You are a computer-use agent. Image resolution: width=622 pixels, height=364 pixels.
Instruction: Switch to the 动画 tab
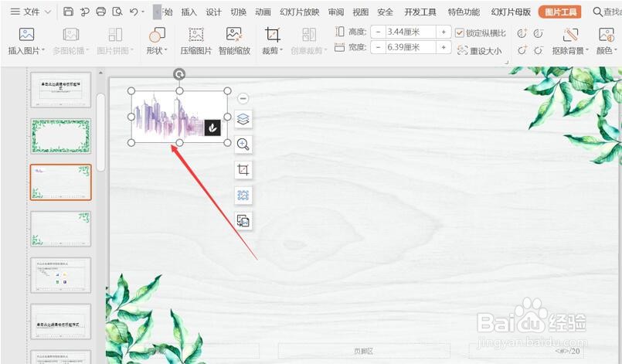[263, 12]
